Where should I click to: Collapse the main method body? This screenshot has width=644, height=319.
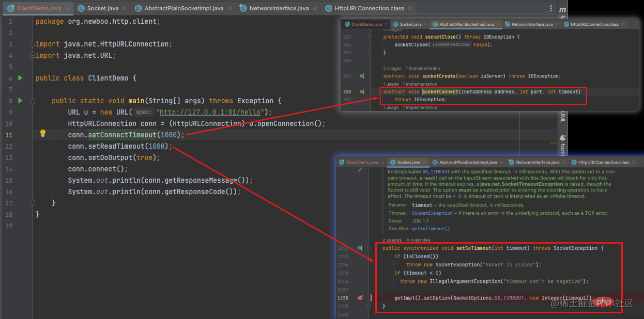click(33, 101)
